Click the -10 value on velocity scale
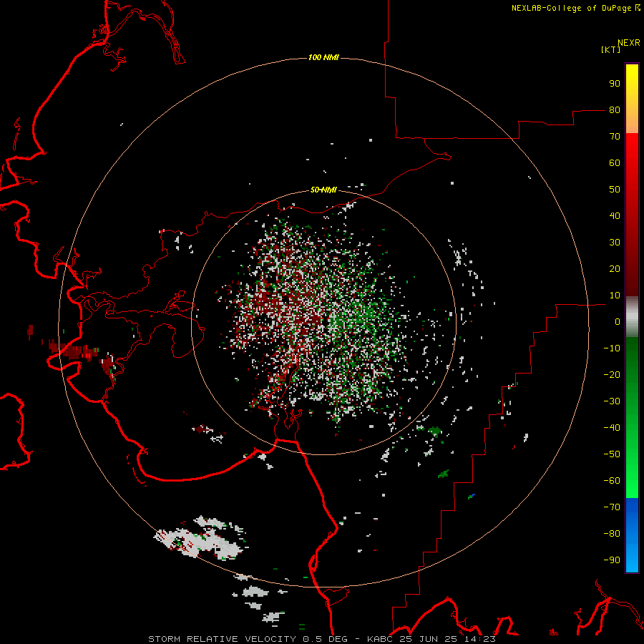This screenshot has height=644, width=644. [612, 348]
